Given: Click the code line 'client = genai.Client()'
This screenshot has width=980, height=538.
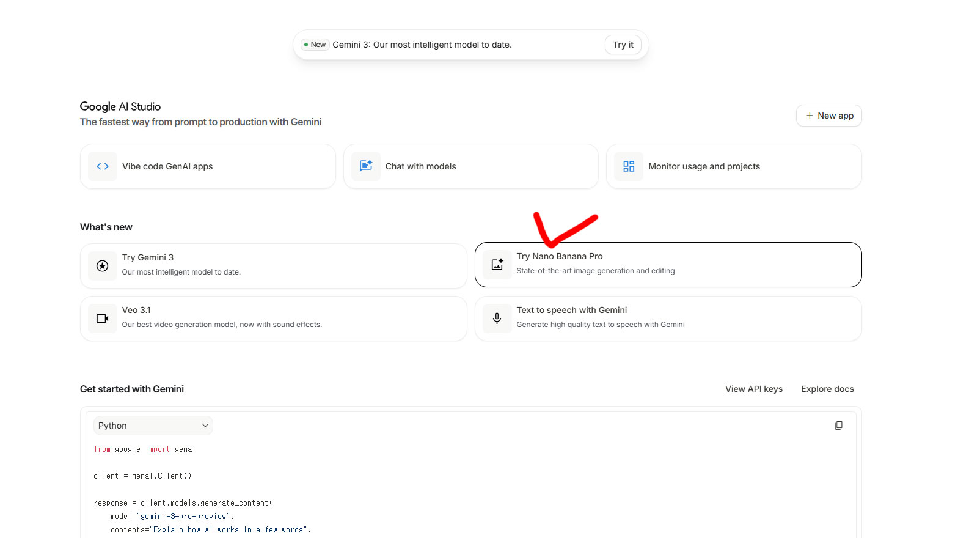Looking at the screenshot, I should tap(142, 476).
